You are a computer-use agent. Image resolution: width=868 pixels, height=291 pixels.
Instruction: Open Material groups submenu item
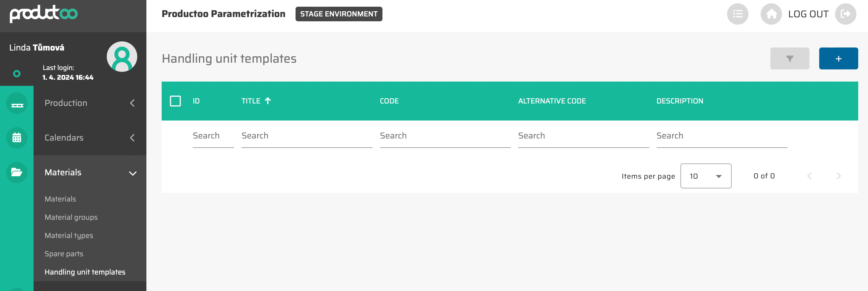pyautogui.click(x=71, y=217)
